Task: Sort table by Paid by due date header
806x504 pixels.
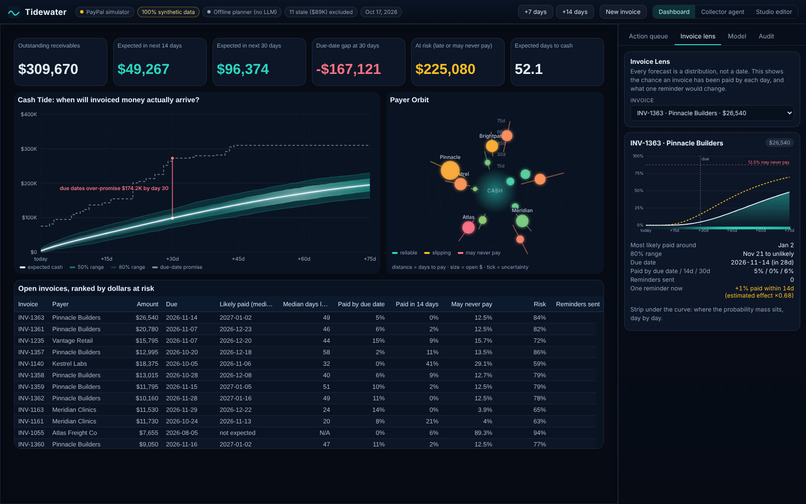Action: 361,304
